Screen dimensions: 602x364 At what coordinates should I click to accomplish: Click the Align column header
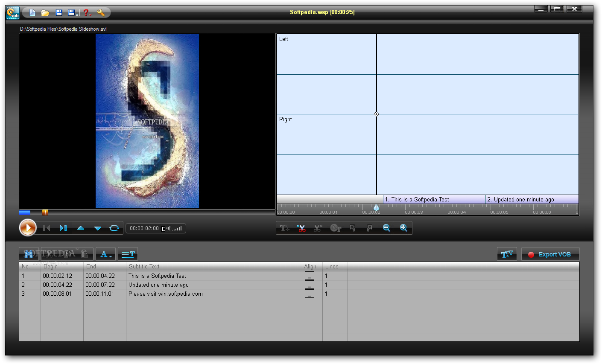coord(310,266)
